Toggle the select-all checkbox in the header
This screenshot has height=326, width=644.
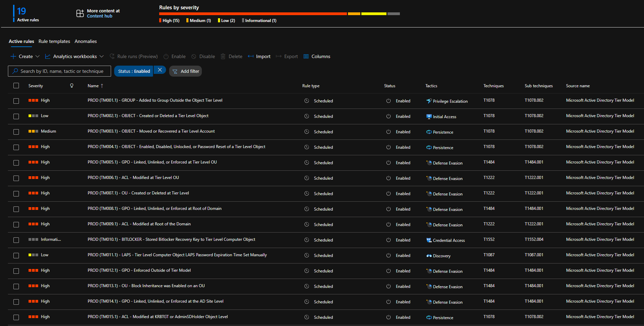[x=16, y=86]
